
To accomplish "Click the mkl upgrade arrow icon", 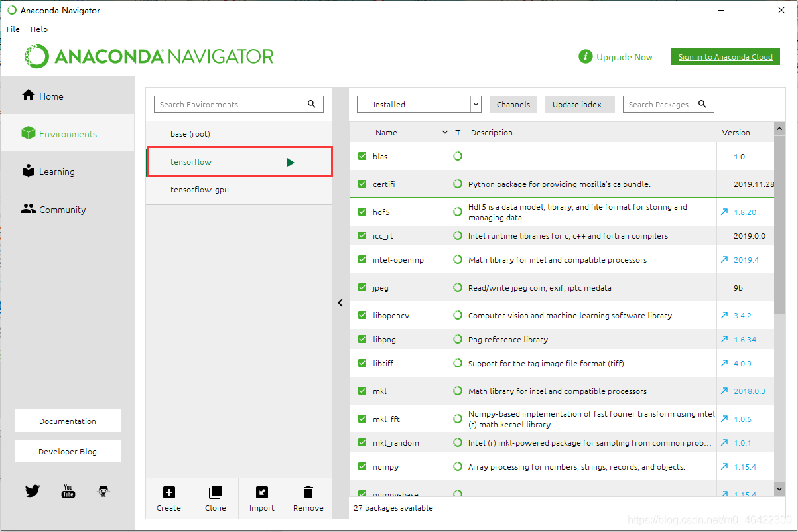I will click(724, 391).
